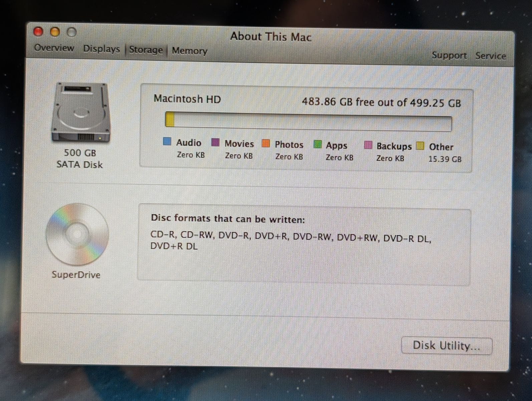Open the Memory tab
The image size is (532, 401).
tap(190, 51)
